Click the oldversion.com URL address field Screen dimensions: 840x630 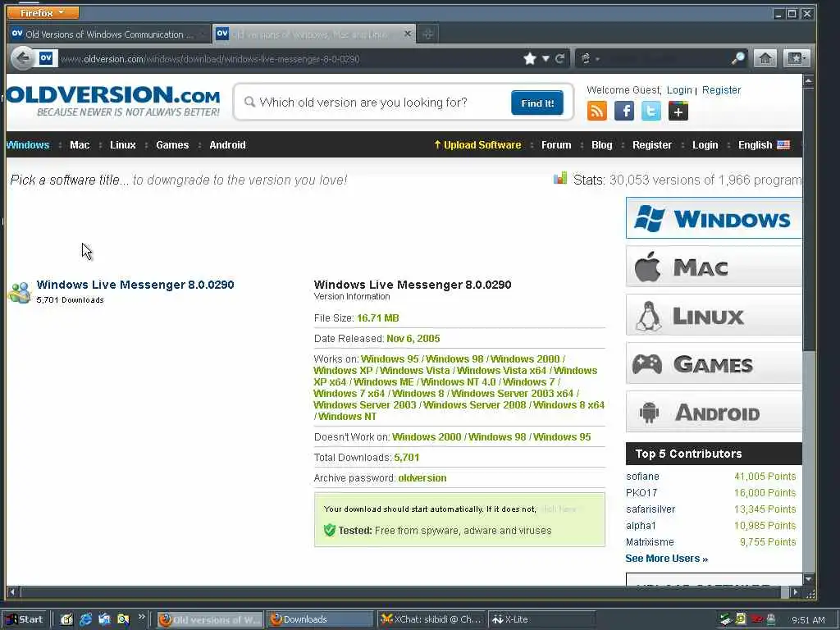point(288,59)
